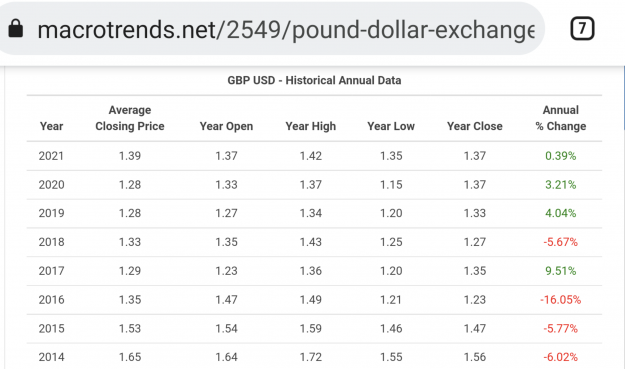This screenshot has width=625, height=369.
Task: Click the Year column header
Action: point(51,126)
